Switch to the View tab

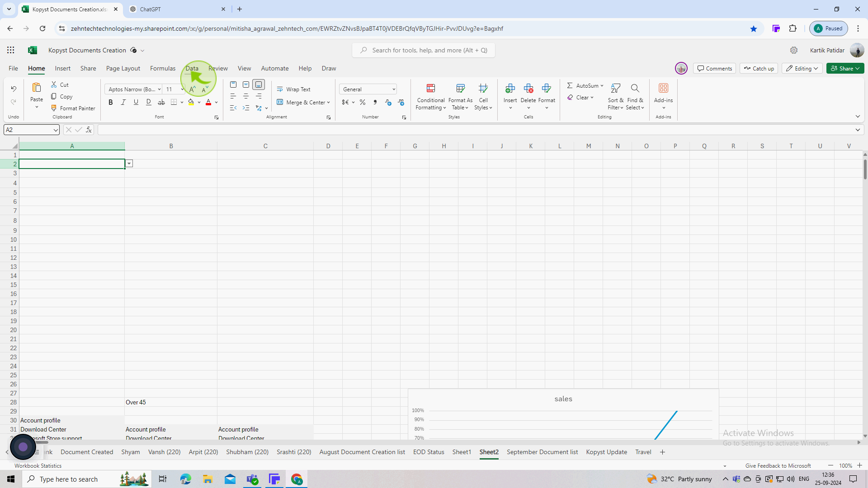244,68
